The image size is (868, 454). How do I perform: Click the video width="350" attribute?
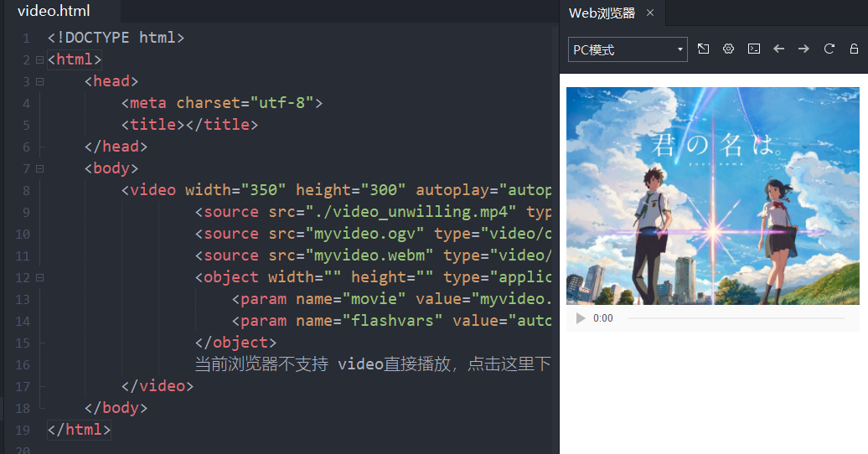click(235, 190)
